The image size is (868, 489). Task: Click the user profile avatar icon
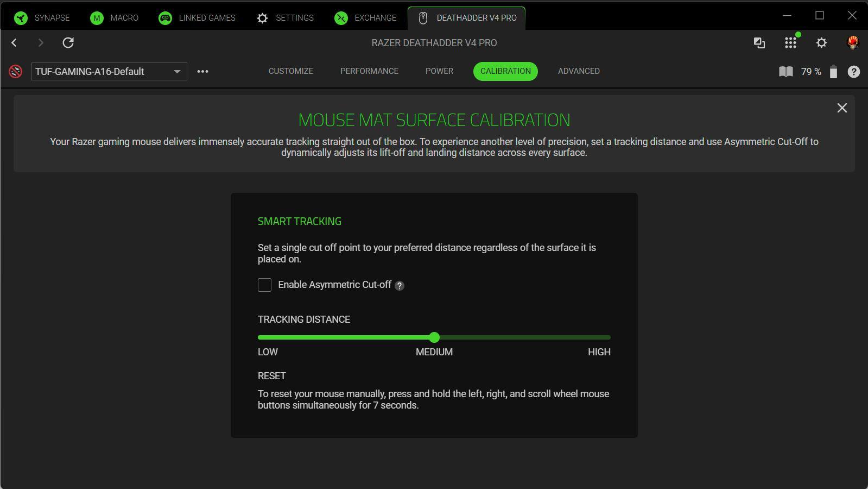[852, 43]
